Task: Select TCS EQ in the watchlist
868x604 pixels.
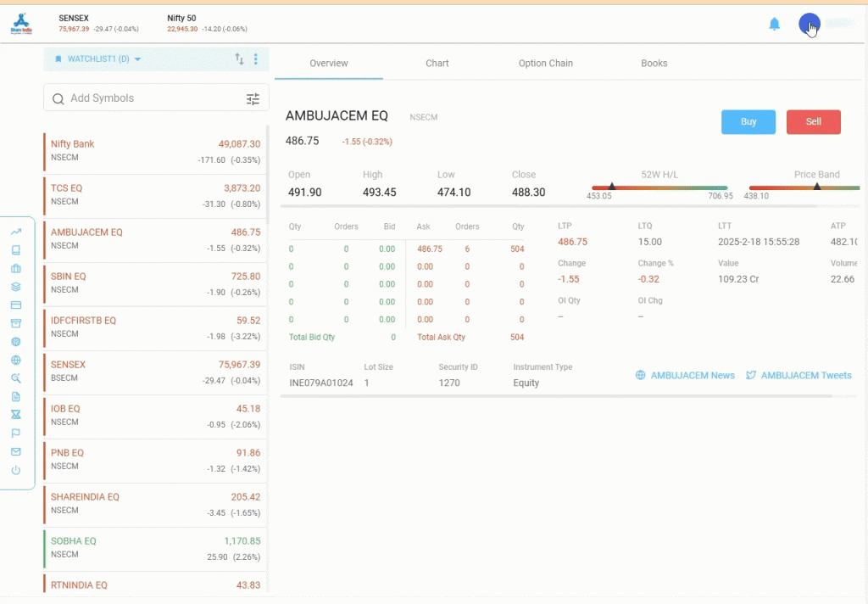Action: (155, 196)
